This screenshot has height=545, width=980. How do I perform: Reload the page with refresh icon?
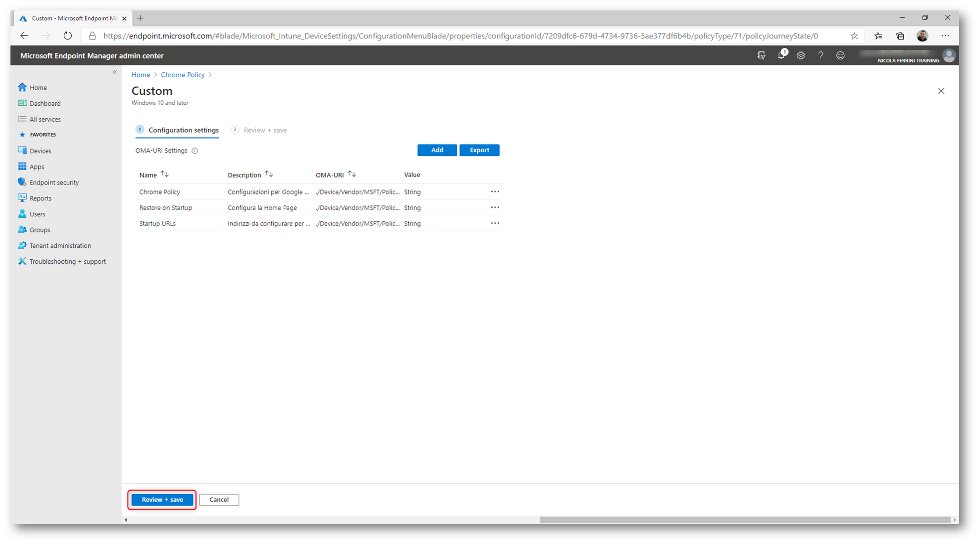click(68, 36)
